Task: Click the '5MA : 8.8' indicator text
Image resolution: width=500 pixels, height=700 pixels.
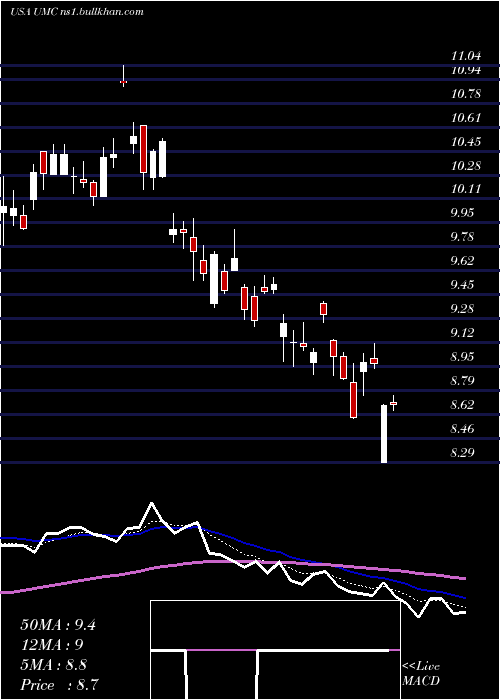Action: point(54,665)
